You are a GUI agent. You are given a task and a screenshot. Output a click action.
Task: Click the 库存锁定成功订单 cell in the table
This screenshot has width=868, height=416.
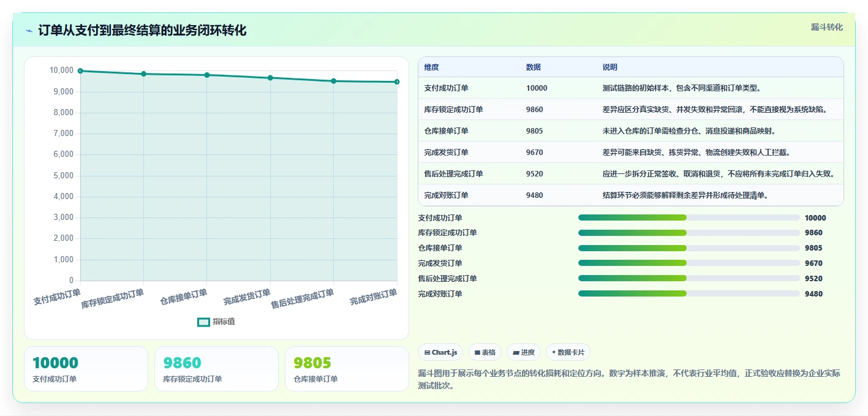coord(453,110)
